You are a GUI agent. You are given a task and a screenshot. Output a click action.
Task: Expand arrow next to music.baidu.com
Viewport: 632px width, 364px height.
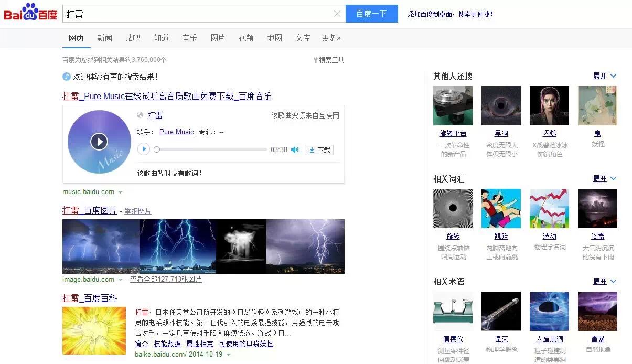coord(120,192)
